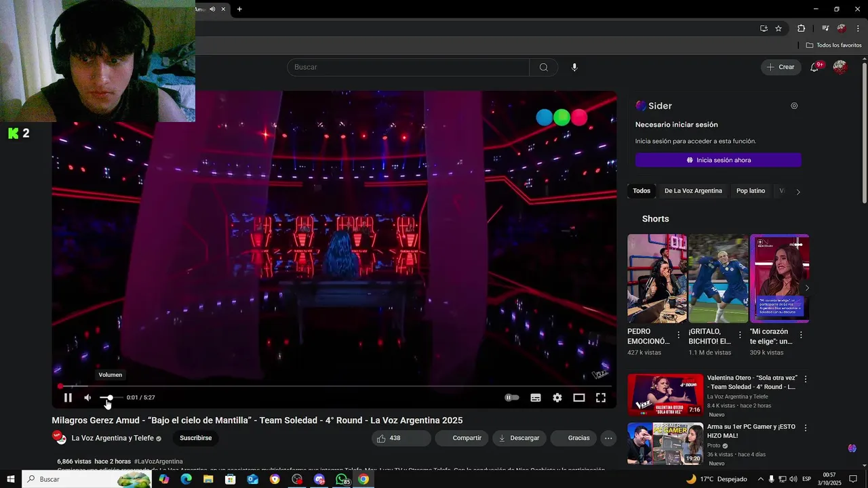Toggle the autoplay switch in the player
Screen dimensions: 868x488
click(512, 398)
